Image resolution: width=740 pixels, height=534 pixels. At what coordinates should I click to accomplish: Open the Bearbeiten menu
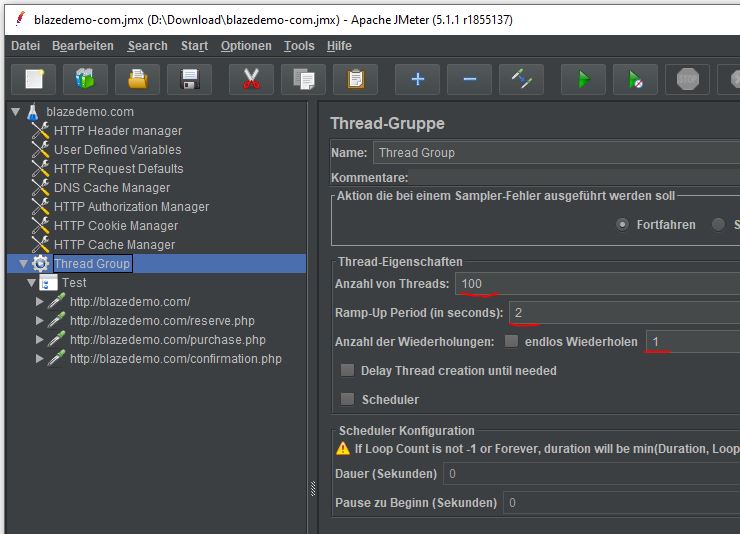[83, 46]
